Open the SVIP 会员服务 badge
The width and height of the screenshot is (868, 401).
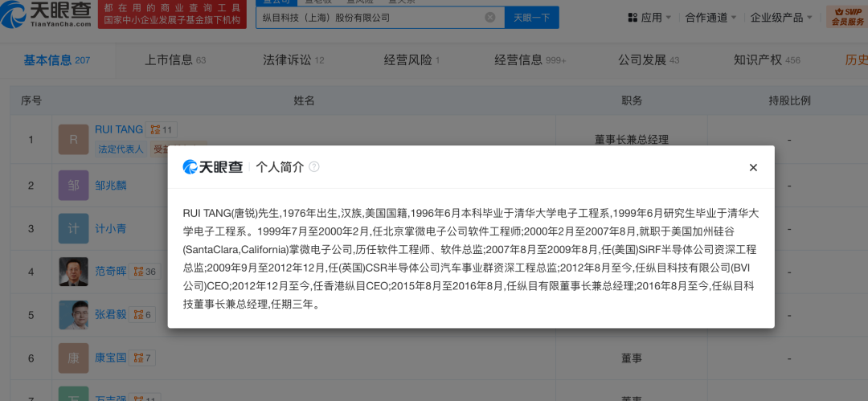pyautogui.click(x=847, y=17)
